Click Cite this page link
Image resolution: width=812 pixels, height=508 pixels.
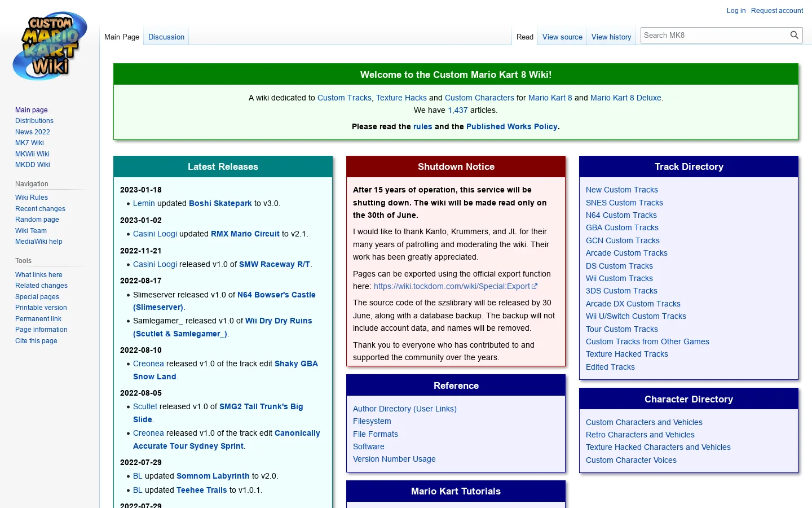point(36,341)
